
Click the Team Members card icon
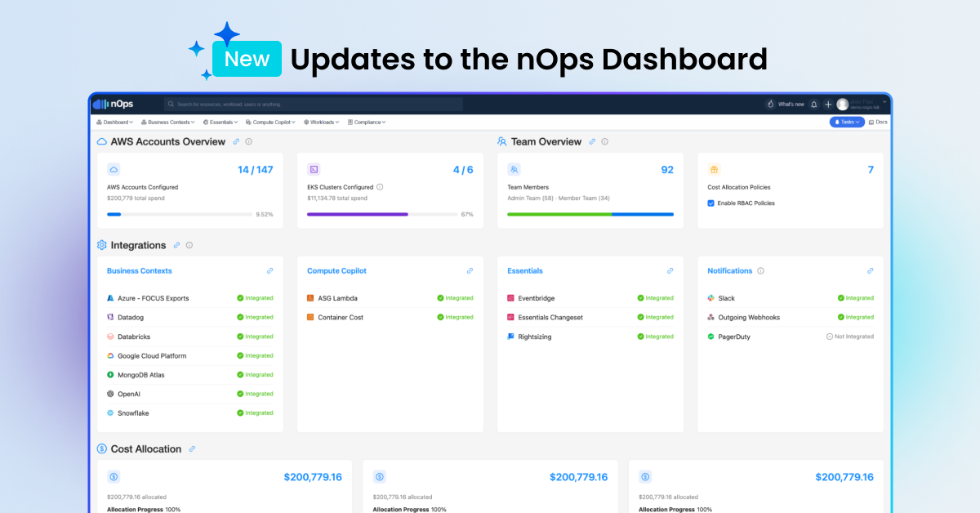pyautogui.click(x=514, y=169)
